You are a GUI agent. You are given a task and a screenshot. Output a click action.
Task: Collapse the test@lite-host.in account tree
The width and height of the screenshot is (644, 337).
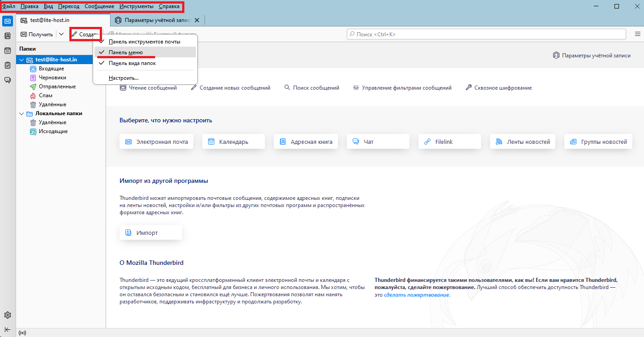(21, 60)
